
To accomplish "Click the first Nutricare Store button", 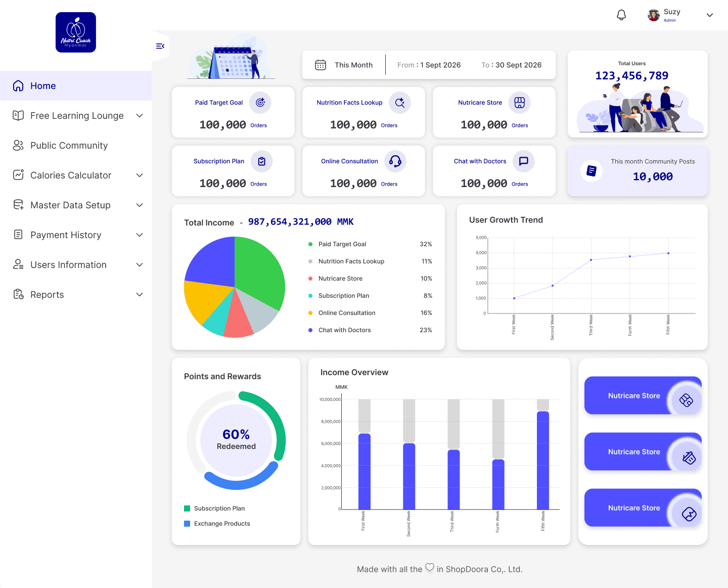I will coord(643,396).
